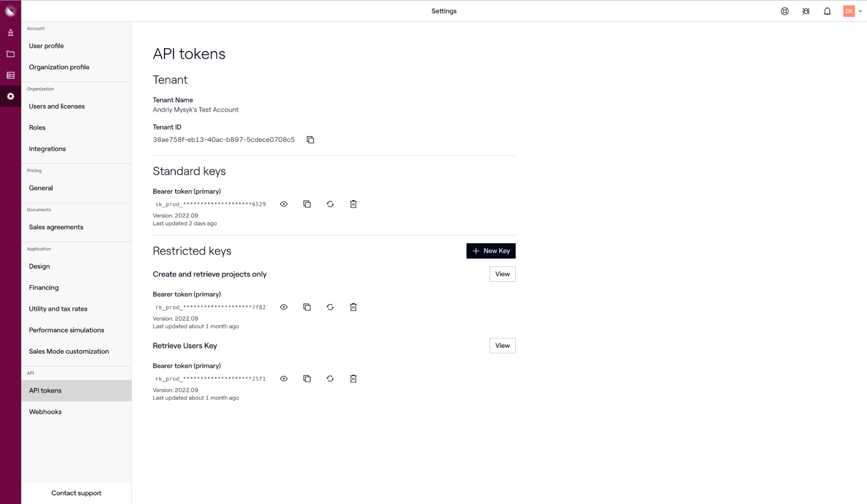Screen dimensions: 867x504
Task: Copy the restricted token ending in 7f82
Action: [307, 307]
